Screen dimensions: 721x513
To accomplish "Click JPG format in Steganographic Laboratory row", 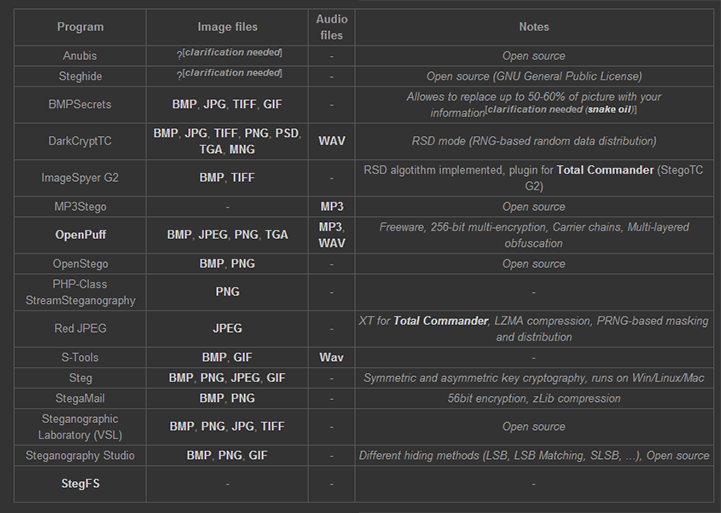I will (243, 427).
